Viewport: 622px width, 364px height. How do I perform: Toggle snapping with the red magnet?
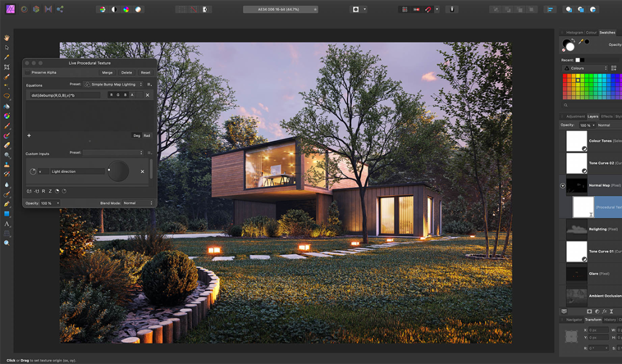point(428,10)
